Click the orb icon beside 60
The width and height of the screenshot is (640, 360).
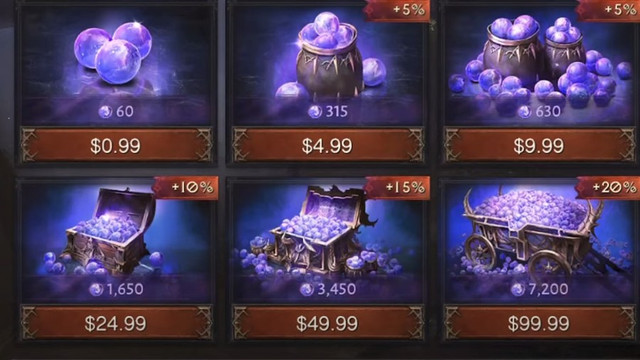[x=105, y=111]
